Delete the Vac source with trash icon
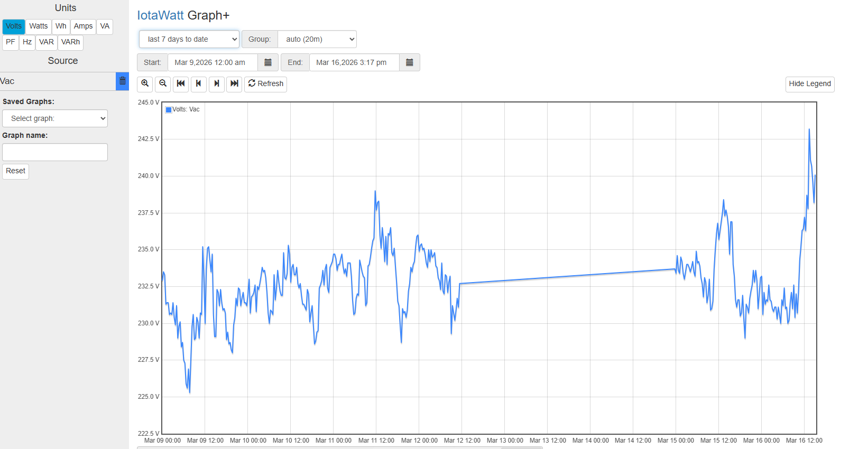The image size is (868, 449). 123,81
